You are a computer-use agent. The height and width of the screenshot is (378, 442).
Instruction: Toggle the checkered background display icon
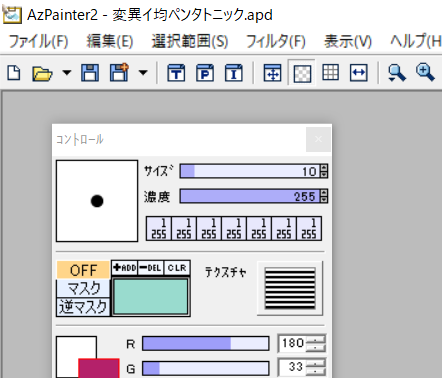[x=302, y=73]
